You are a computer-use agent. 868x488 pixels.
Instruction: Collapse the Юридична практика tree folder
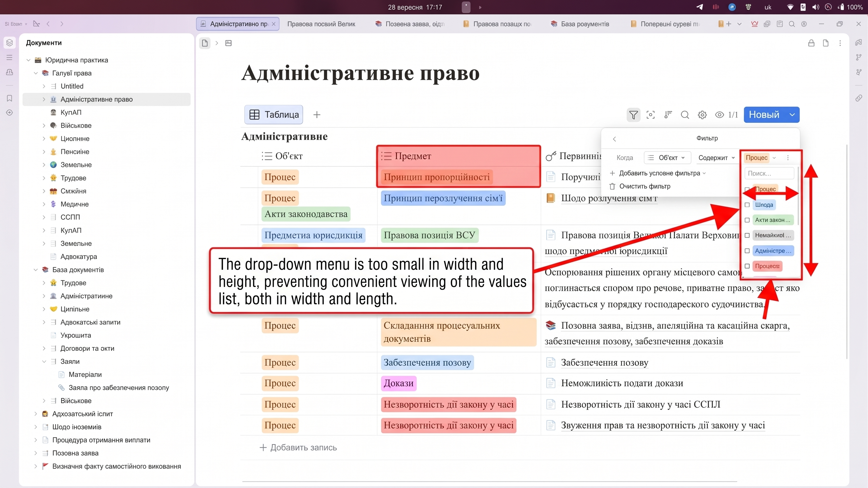pos(28,60)
